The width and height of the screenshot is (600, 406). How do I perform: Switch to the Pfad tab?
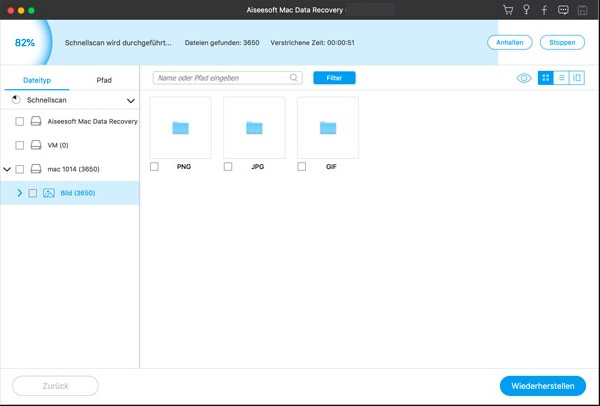coord(104,80)
